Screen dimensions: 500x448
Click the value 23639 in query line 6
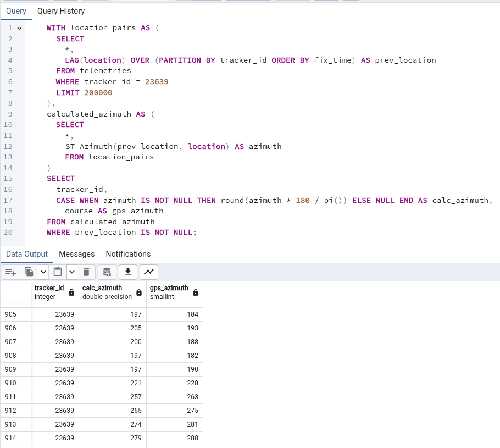(x=157, y=82)
